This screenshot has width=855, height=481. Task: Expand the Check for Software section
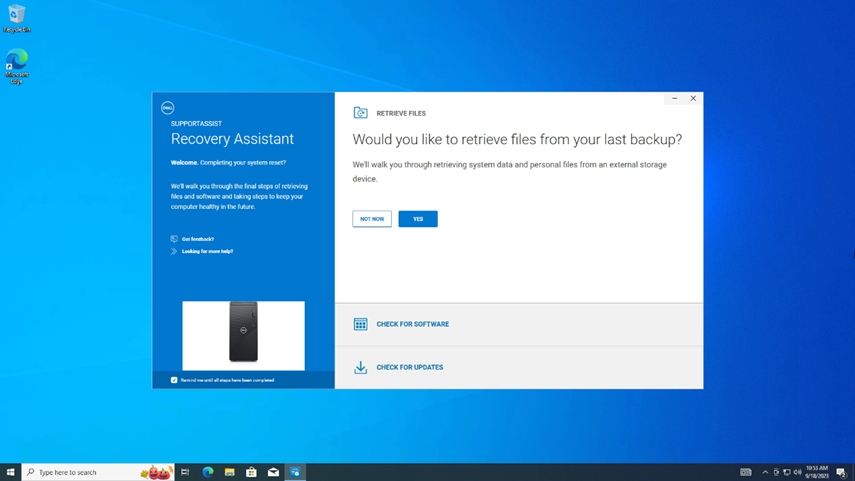tap(412, 324)
